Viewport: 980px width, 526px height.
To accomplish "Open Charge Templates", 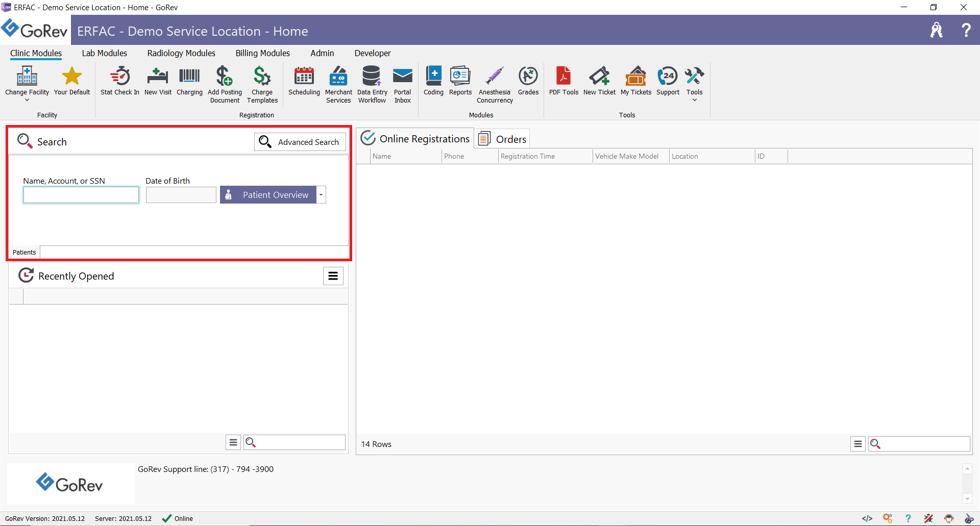I will pos(262,85).
